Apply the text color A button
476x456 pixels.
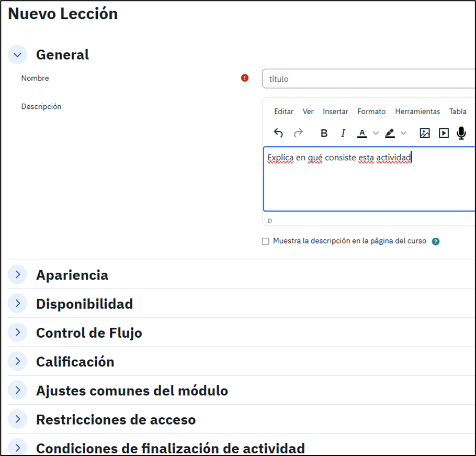[x=362, y=133]
